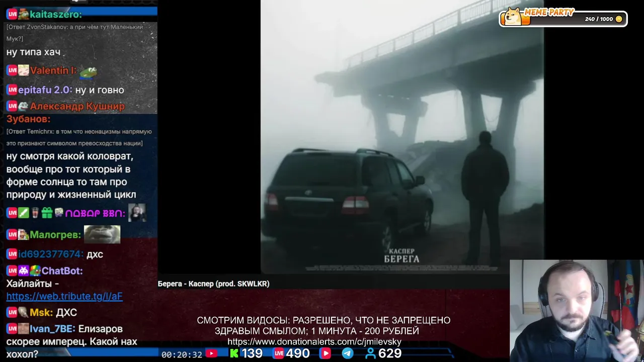
Task: Click the green gift badge of ПОВАР ВВП
Action: tap(47, 213)
